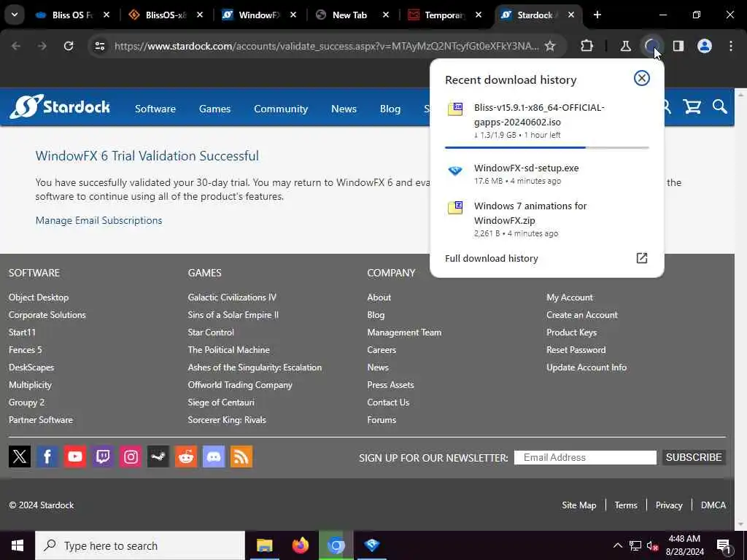Switch to the BlissOS-x86 tab
Viewport: 747px width, 560px height.
(166, 15)
